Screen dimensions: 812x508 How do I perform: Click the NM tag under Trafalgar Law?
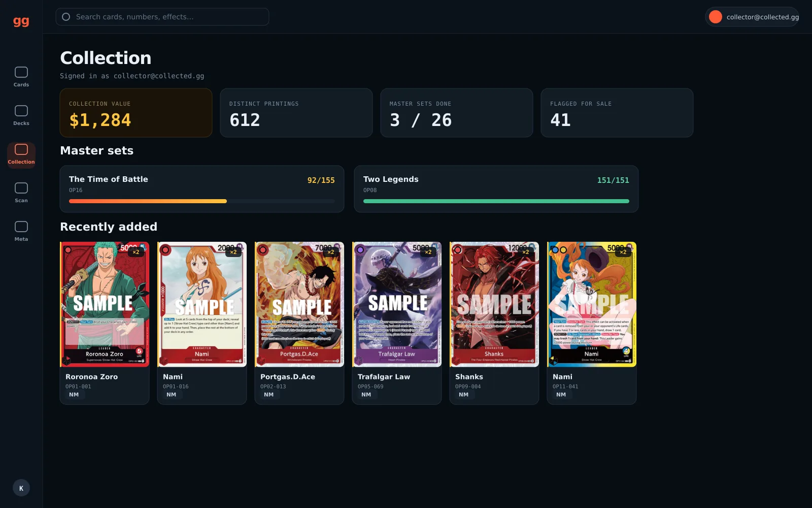coord(366,395)
